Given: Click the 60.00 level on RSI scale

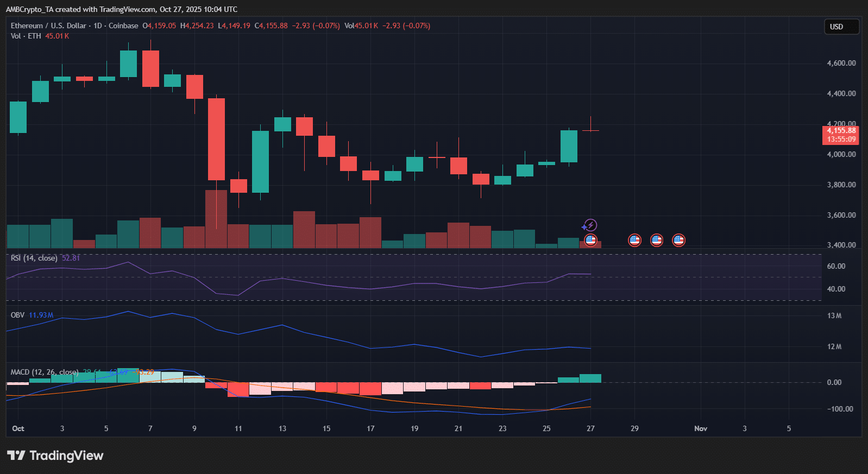Looking at the screenshot, I should click(836, 266).
